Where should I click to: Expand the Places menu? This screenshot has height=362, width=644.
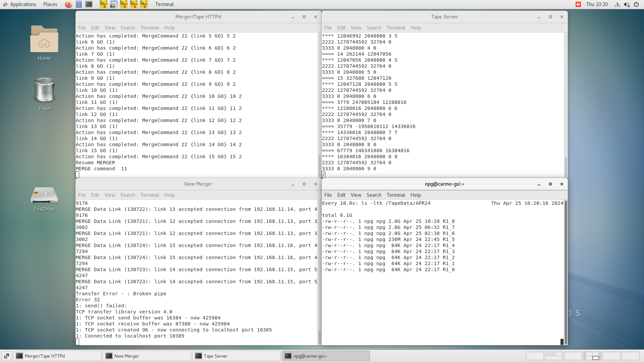pyautogui.click(x=50, y=4)
